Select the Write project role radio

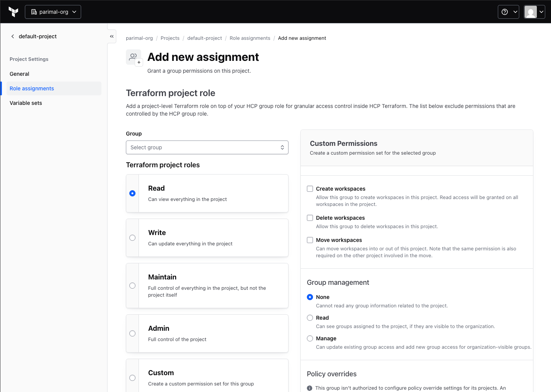132,238
